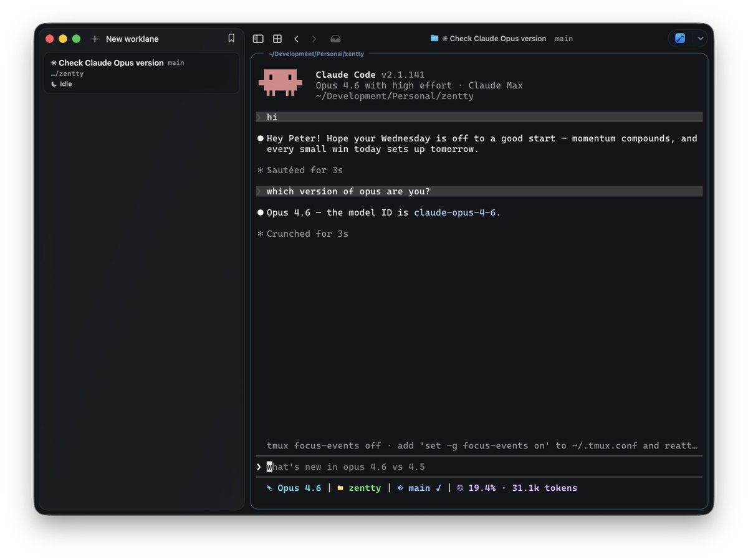This screenshot has width=748, height=560.
Task: Click the 19.4% context usage entry
Action: tap(477, 488)
